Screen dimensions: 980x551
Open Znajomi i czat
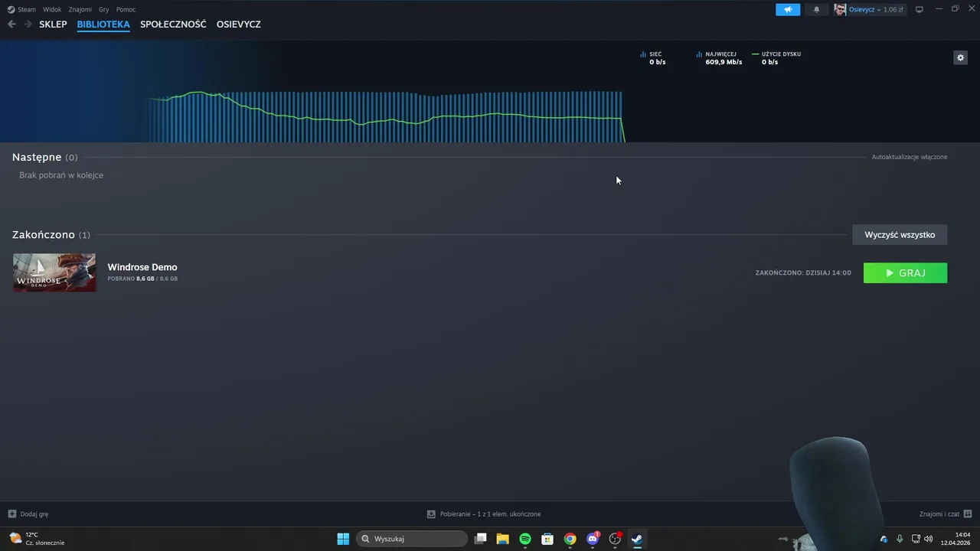coord(946,514)
